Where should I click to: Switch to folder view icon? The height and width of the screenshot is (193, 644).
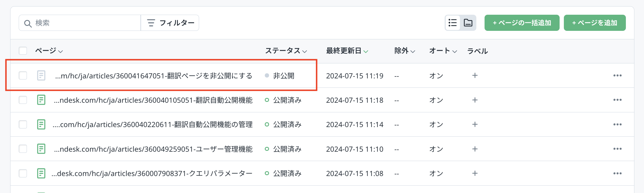[x=468, y=23]
